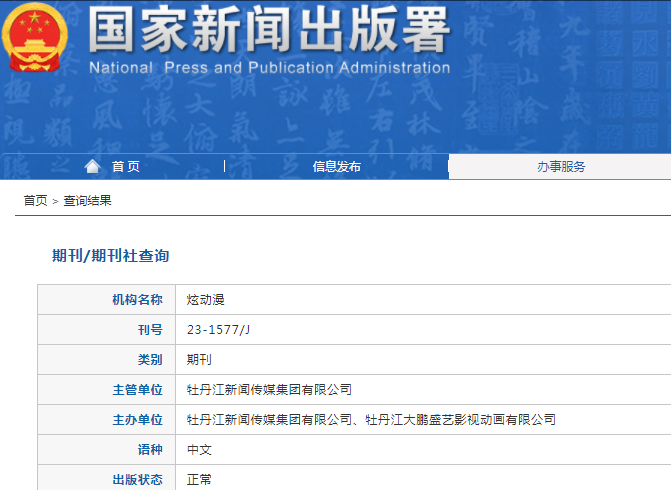The image size is (671, 490).
Task: Open the 办事服务 navigation tab
Action: pos(561,166)
